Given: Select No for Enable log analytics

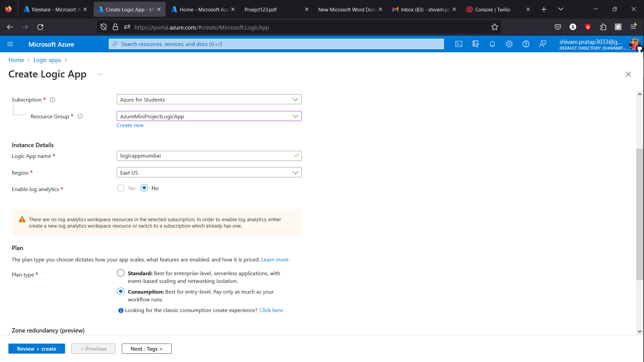Looking at the screenshot, I should pos(144,188).
